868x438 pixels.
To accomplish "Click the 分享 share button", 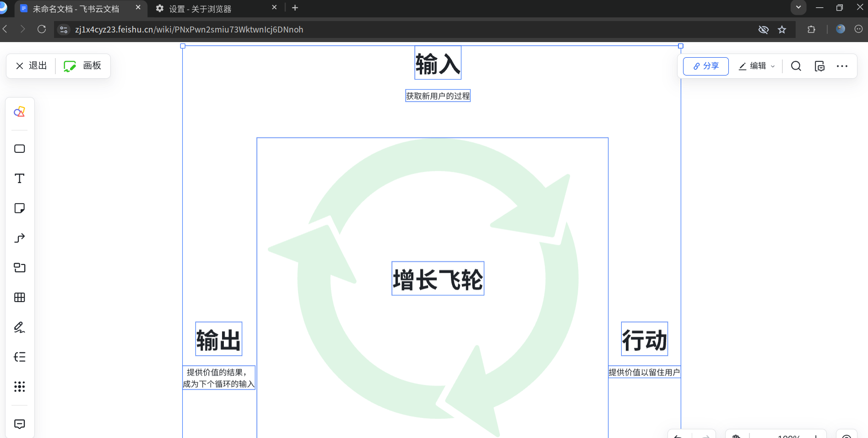I will coord(705,66).
